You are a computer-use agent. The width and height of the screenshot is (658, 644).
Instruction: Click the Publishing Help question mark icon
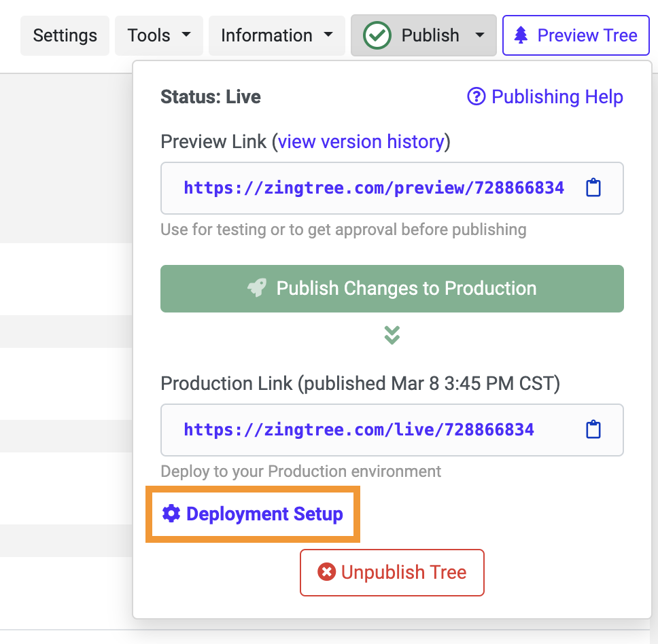[x=477, y=96]
